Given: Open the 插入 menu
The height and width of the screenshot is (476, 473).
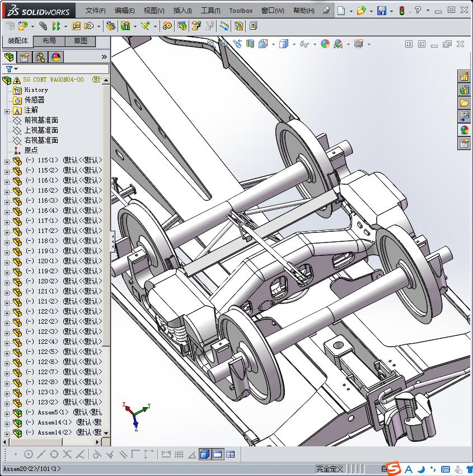Looking at the screenshot, I should 182,11.
